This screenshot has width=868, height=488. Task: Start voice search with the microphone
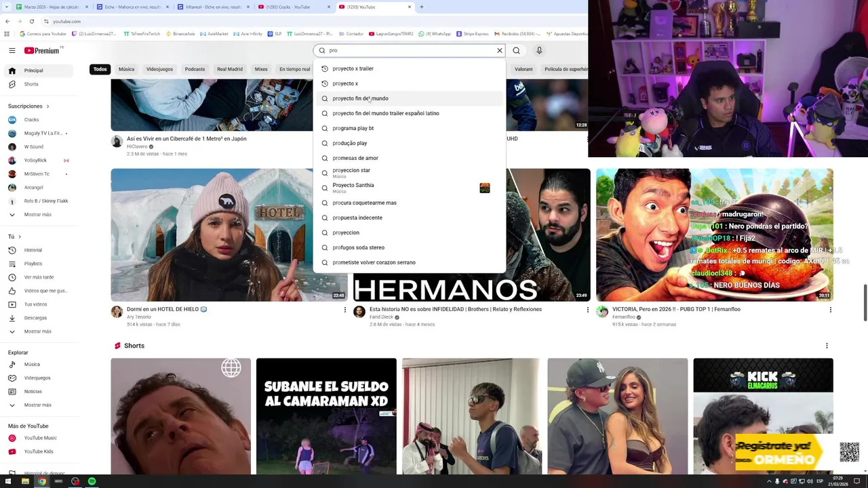coord(539,50)
